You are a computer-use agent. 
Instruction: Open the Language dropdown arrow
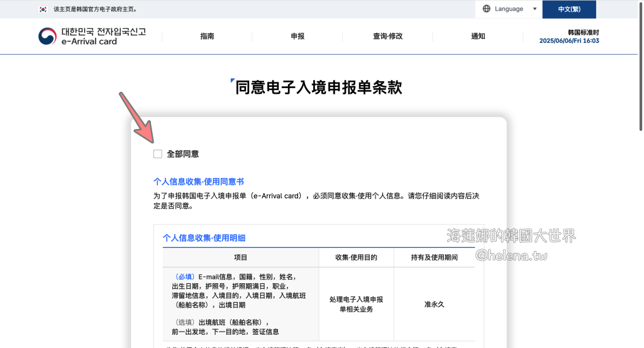click(x=535, y=9)
